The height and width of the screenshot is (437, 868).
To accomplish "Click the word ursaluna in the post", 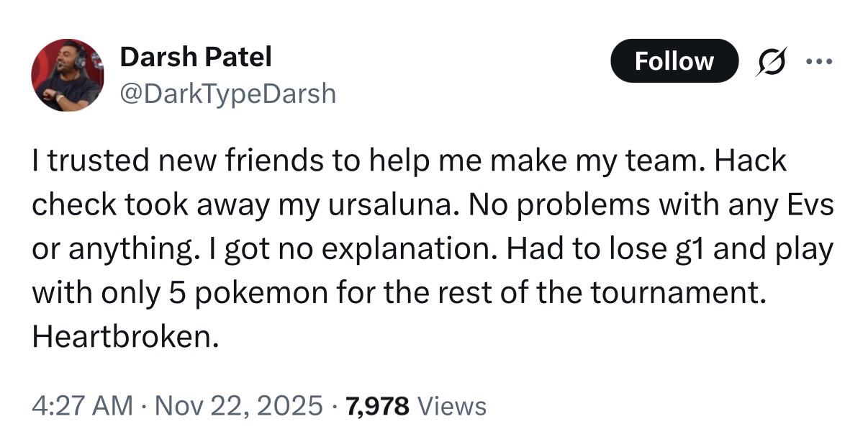I will click(390, 207).
